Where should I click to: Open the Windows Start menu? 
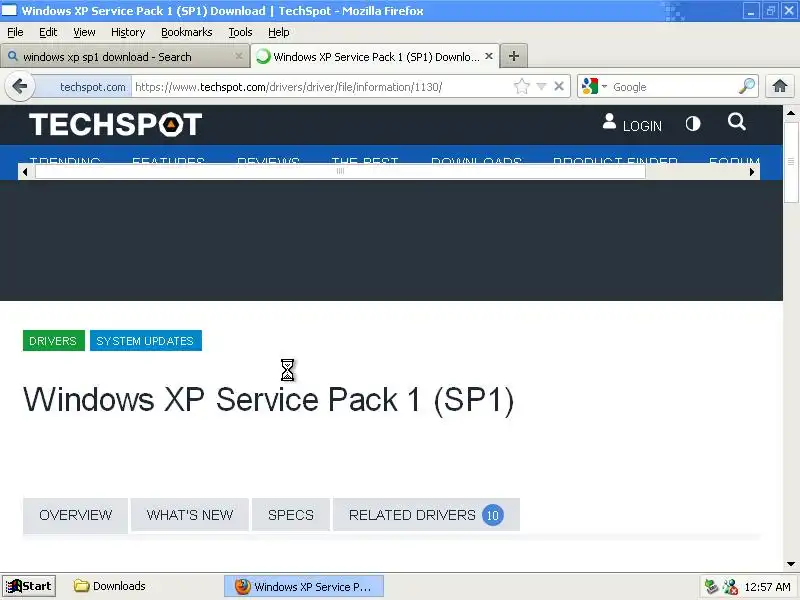pyautogui.click(x=29, y=586)
